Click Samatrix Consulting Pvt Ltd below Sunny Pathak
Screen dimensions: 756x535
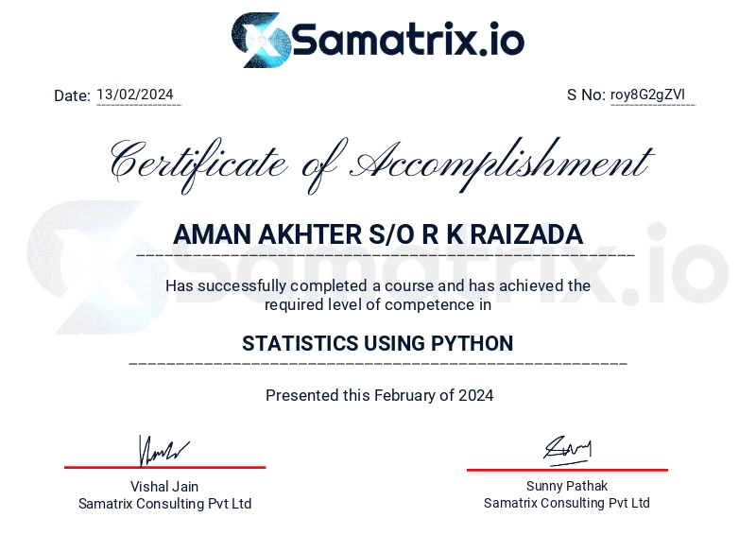(567, 504)
